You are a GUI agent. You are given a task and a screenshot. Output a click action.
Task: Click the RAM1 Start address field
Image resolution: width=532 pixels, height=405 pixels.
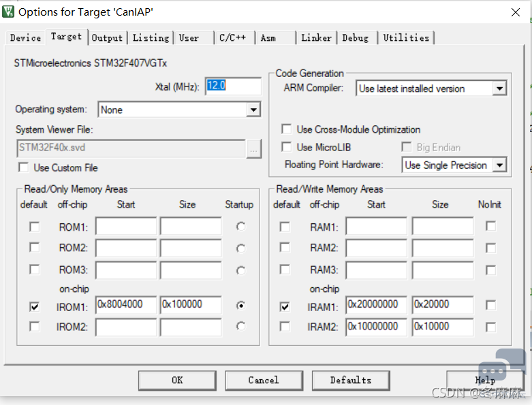click(376, 226)
